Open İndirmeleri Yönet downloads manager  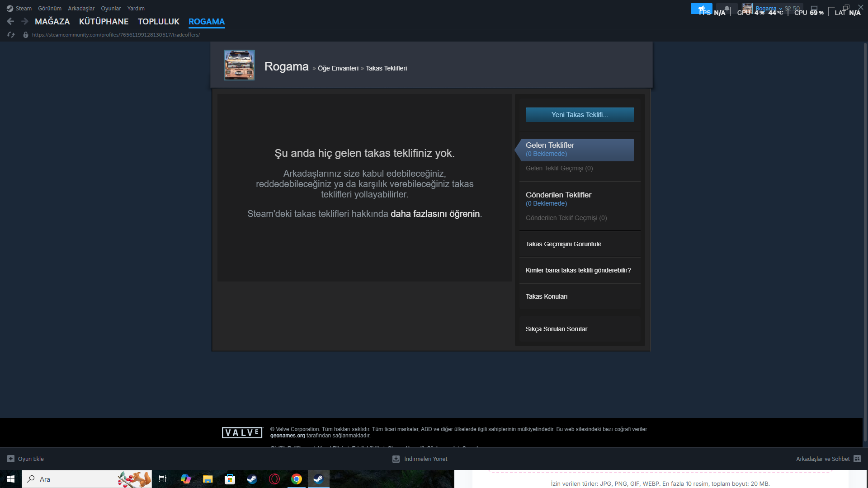[x=420, y=459]
